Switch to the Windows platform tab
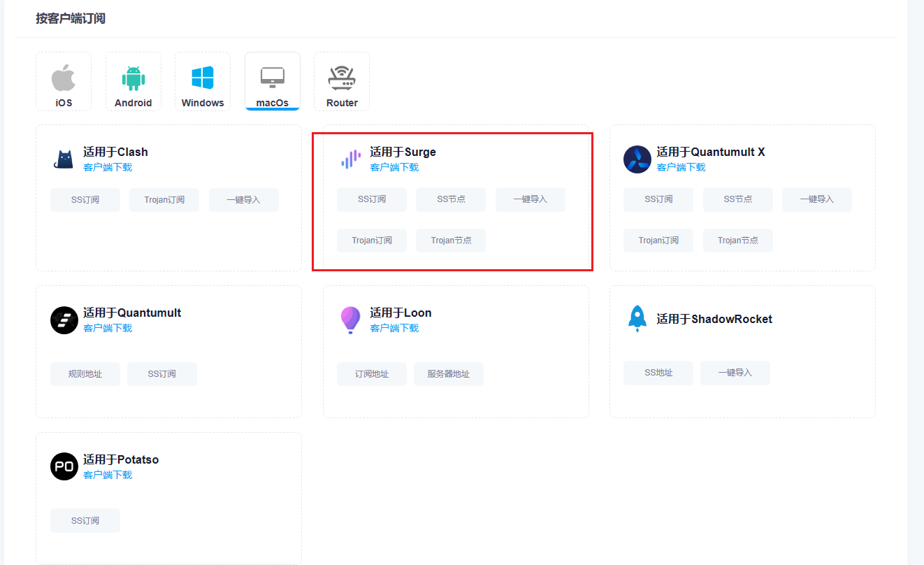This screenshot has width=924, height=565. (x=203, y=82)
